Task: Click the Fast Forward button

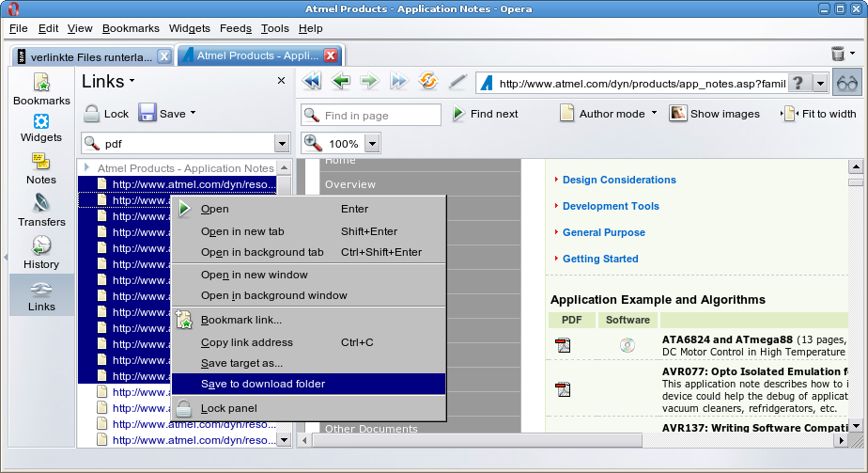Action: point(398,82)
